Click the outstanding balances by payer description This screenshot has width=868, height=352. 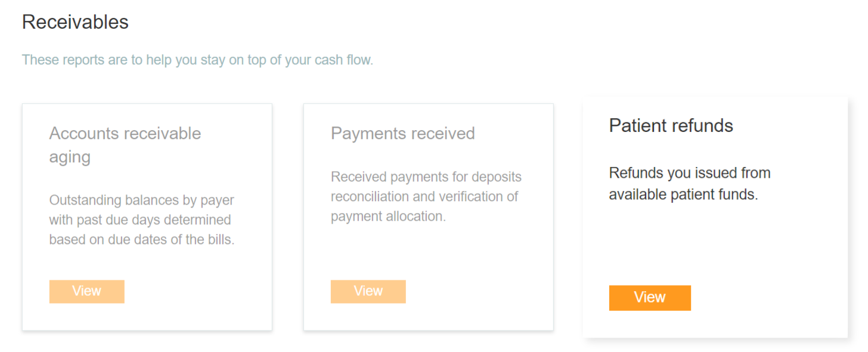coord(142,220)
